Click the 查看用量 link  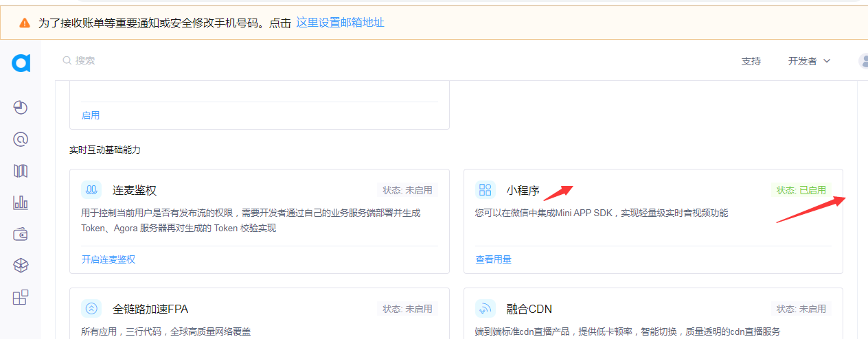pos(494,259)
